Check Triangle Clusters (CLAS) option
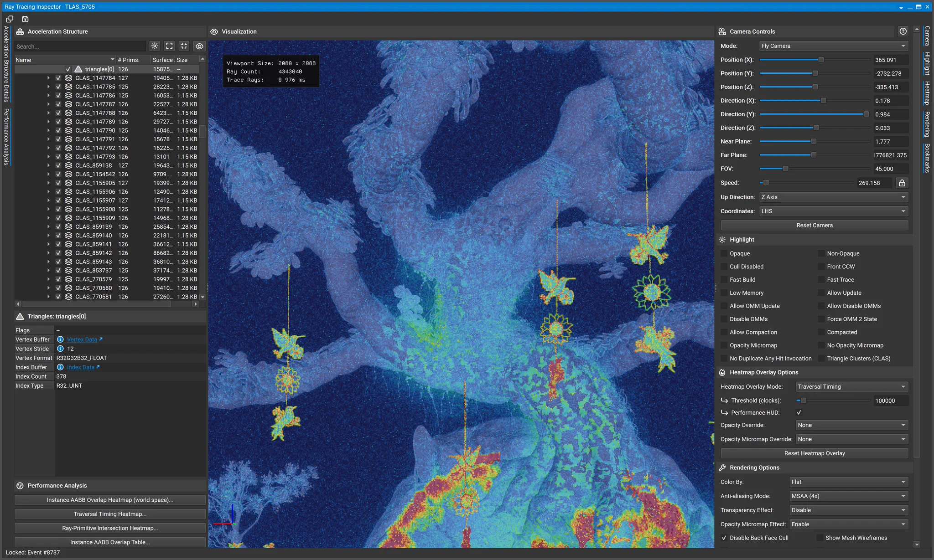This screenshot has width=934, height=560. (821, 359)
